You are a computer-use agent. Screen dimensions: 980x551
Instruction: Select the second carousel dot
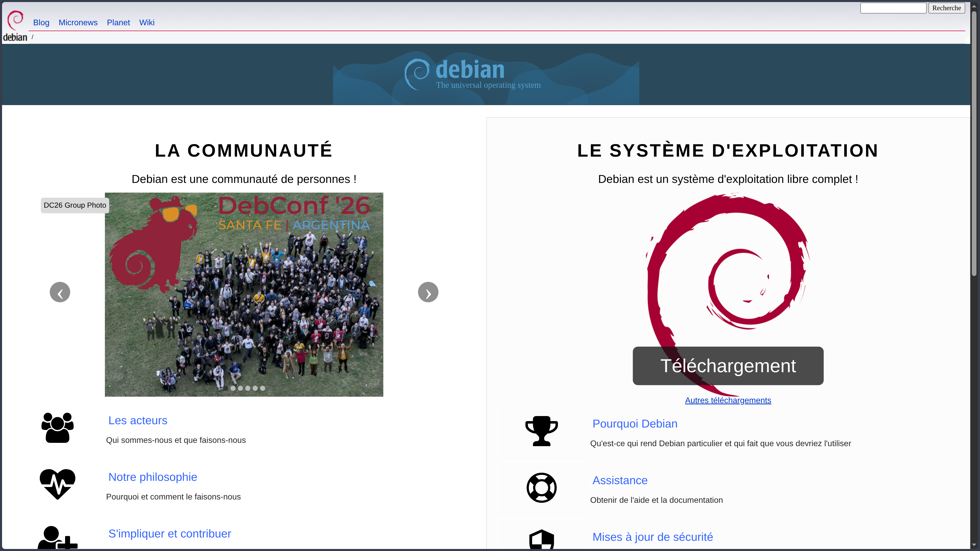pyautogui.click(x=233, y=388)
